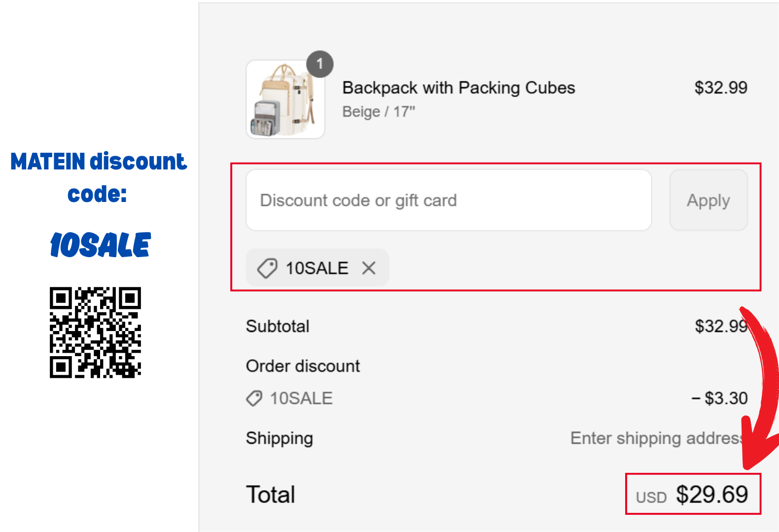This screenshot has height=532, width=779.
Task: Click the blue 10SALE promo code graphic
Action: tap(100, 245)
